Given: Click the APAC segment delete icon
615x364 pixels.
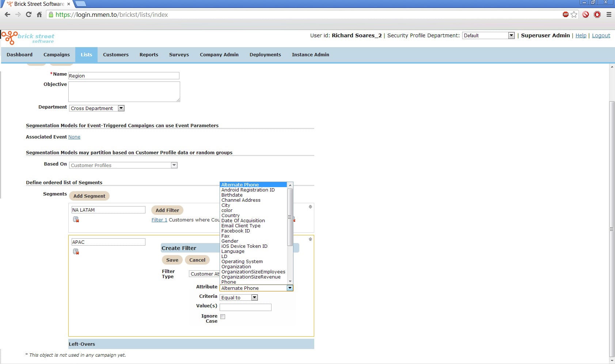Looking at the screenshot, I should tap(76, 252).
